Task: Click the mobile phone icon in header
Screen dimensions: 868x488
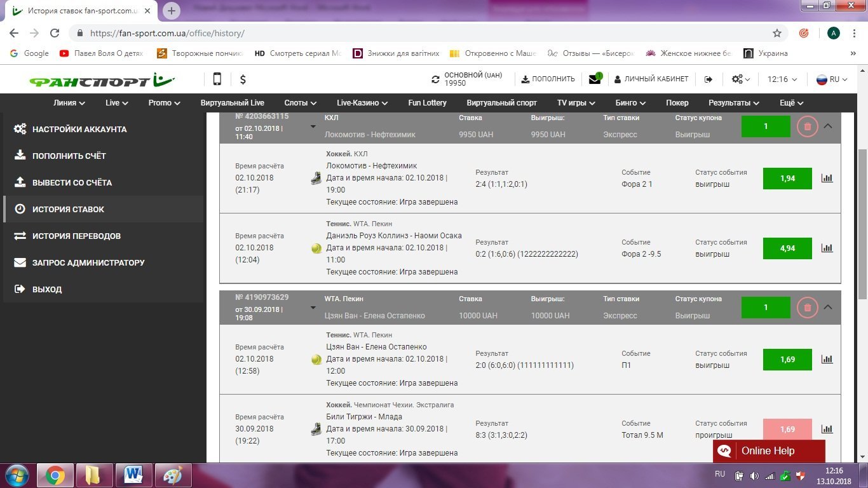Action: (x=217, y=79)
